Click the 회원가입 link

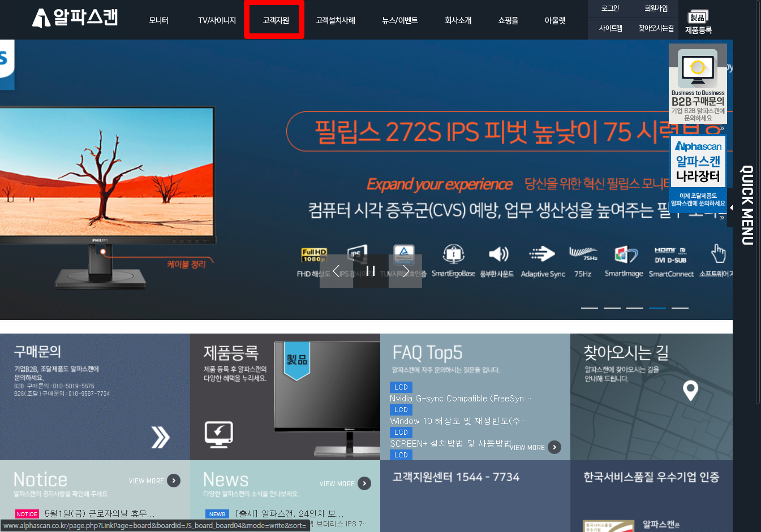pyautogui.click(x=656, y=8)
